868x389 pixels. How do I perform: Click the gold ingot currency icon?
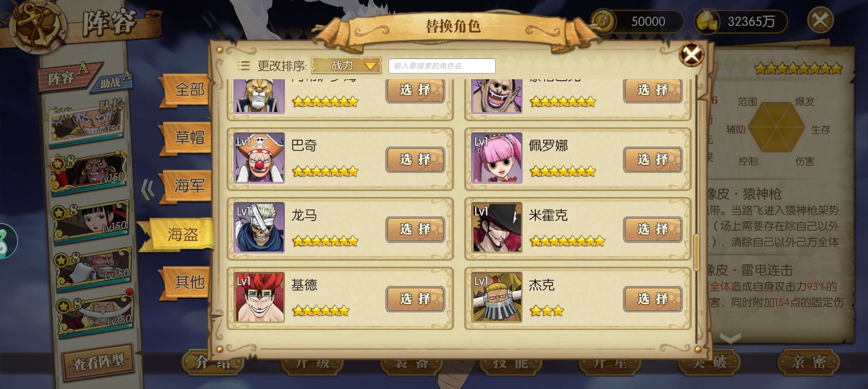click(x=707, y=22)
